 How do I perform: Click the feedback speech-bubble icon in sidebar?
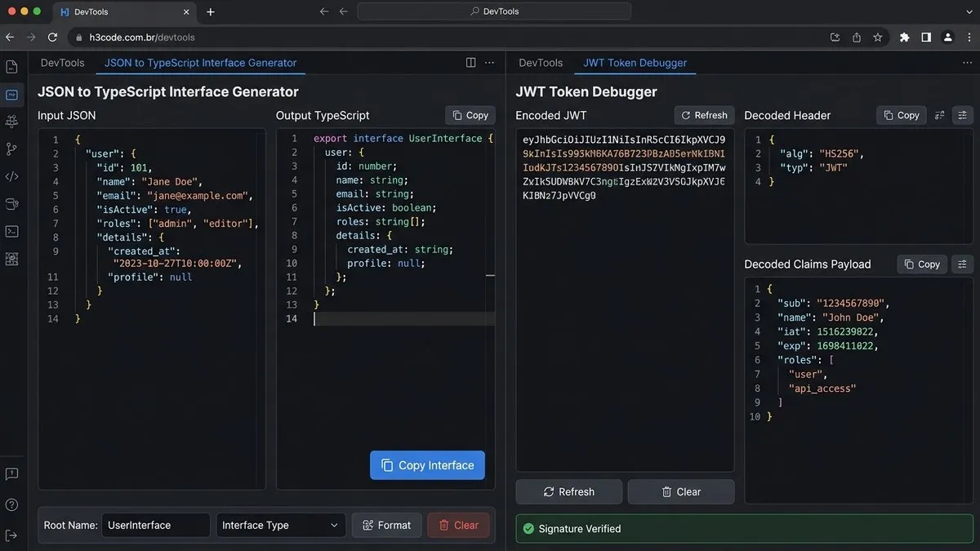click(11, 474)
